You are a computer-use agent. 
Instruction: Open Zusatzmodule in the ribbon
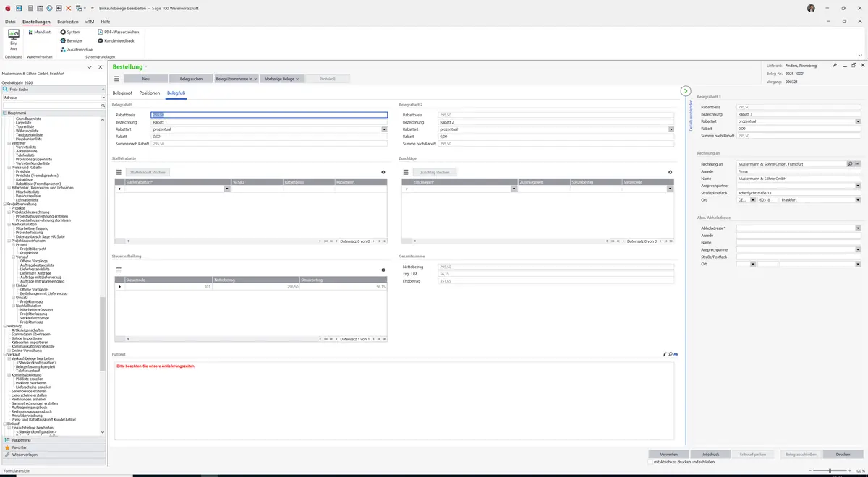point(77,50)
